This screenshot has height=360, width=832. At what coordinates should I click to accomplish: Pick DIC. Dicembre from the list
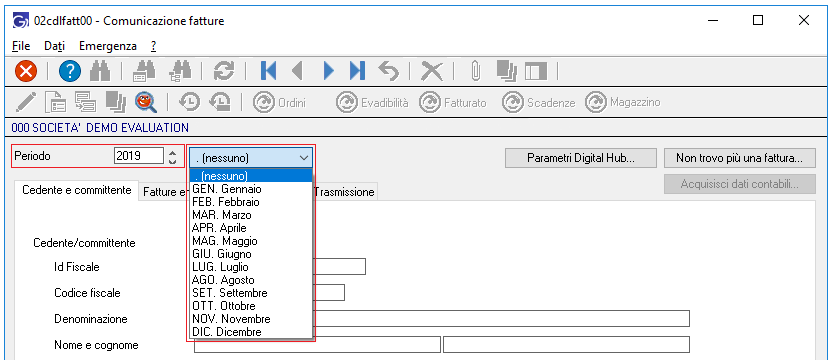tap(250, 332)
